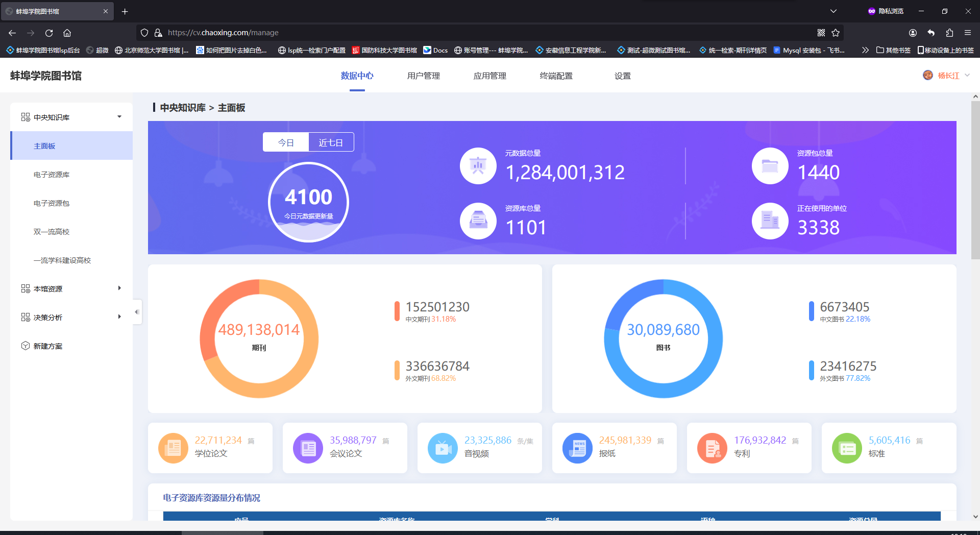Click the 中文图书 blue legend swatch

[812, 311]
